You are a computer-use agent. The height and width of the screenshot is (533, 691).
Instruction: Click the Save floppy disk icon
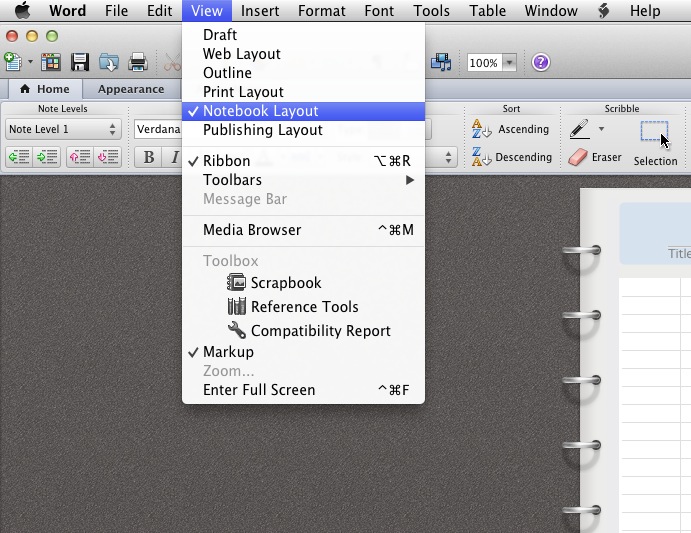pyautogui.click(x=80, y=62)
